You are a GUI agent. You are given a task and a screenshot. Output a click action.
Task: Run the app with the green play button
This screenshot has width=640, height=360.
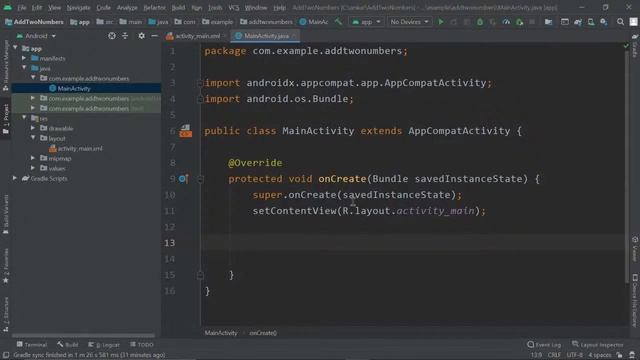441,22
